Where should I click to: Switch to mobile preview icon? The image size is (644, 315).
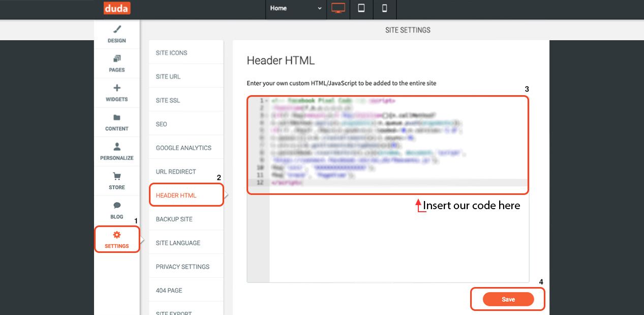(385, 9)
